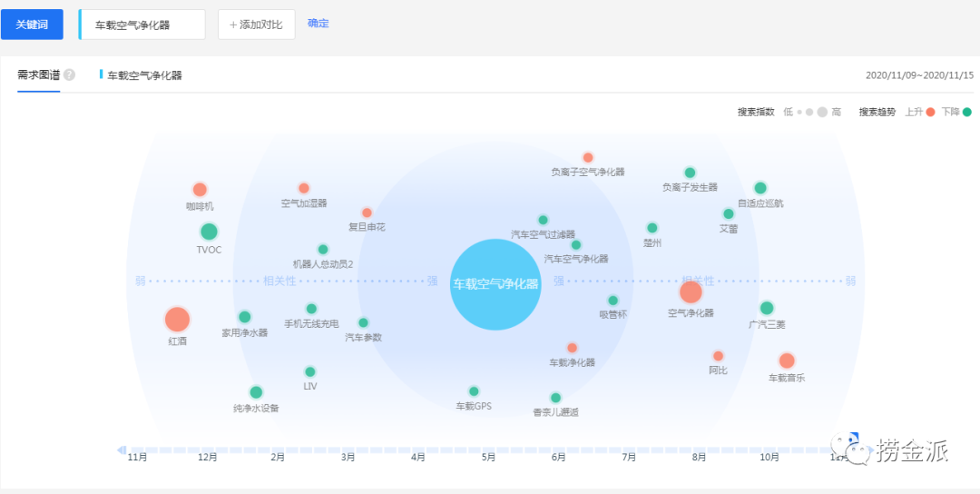This screenshot has height=494, width=980.
Task: Click the help icon beside 需求图谱
Action: click(x=70, y=75)
